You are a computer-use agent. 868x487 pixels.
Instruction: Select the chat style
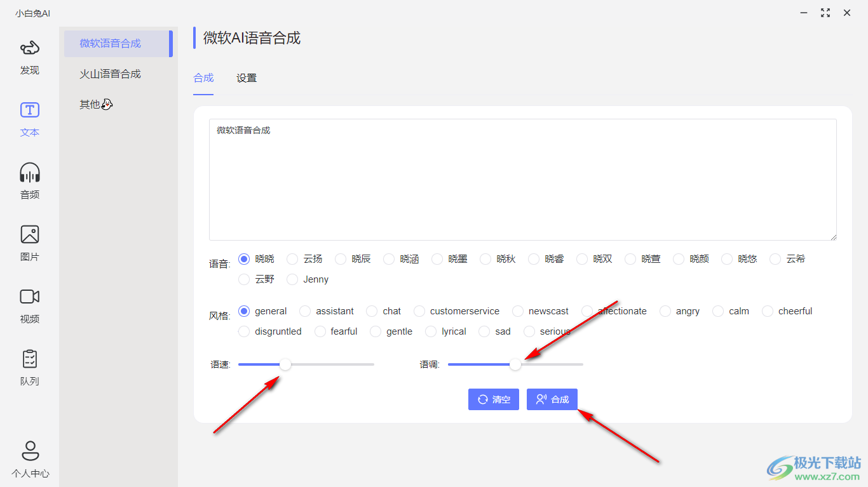[384, 311]
